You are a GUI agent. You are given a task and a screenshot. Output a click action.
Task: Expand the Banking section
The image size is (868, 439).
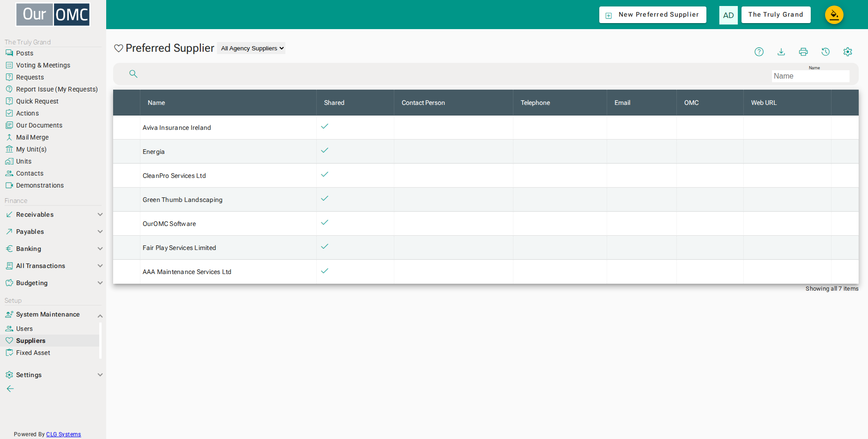pos(100,249)
